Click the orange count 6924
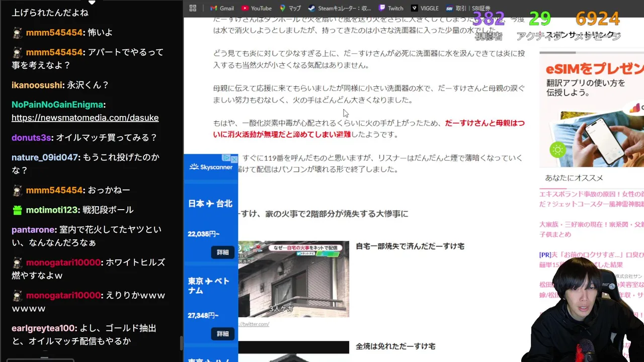The width and height of the screenshot is (644, 362). (597, 19)
